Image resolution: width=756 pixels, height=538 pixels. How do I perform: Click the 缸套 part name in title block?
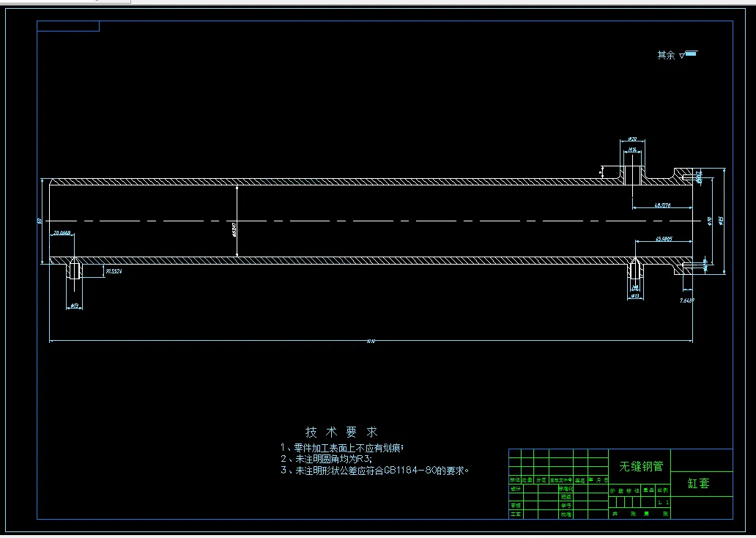tap(698, 483)
